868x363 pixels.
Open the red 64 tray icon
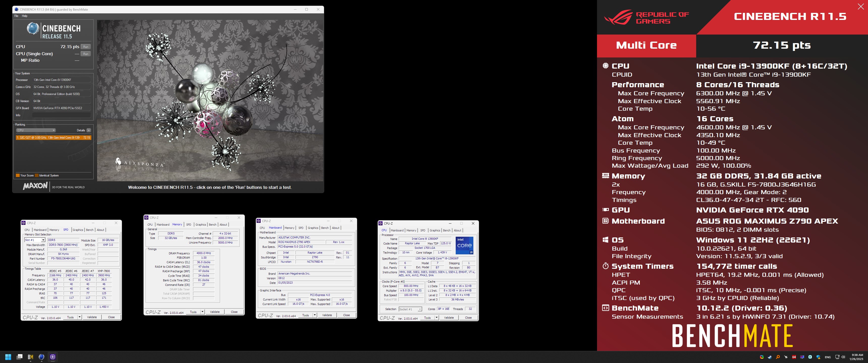pyautogui.click(x=794, y=357)
